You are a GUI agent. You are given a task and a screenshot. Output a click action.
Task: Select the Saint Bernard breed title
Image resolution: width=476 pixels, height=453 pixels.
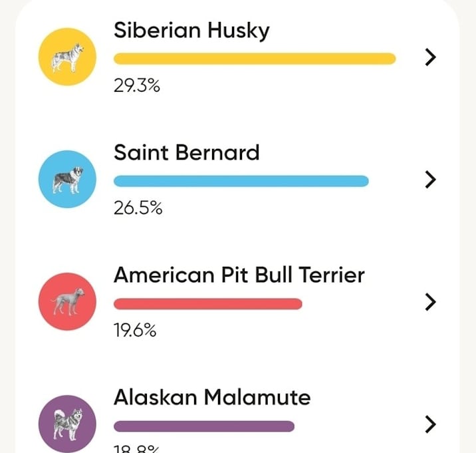(x=187, y=152)
